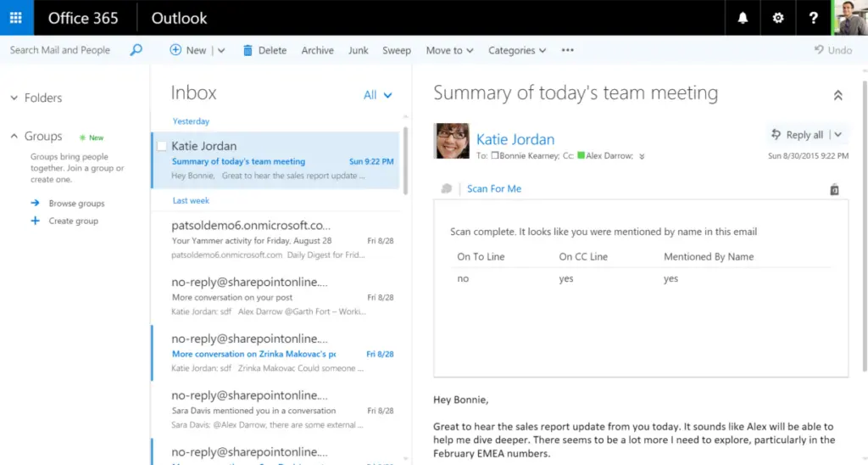Click in the Search Mail and People field
The width and height of the screenshot is (868, 465).
[x=64, y=50]
